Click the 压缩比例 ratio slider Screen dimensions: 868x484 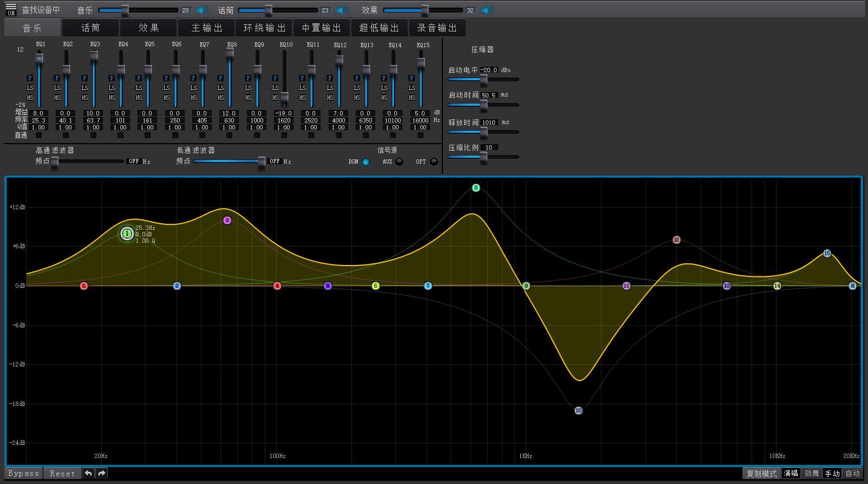483,157
